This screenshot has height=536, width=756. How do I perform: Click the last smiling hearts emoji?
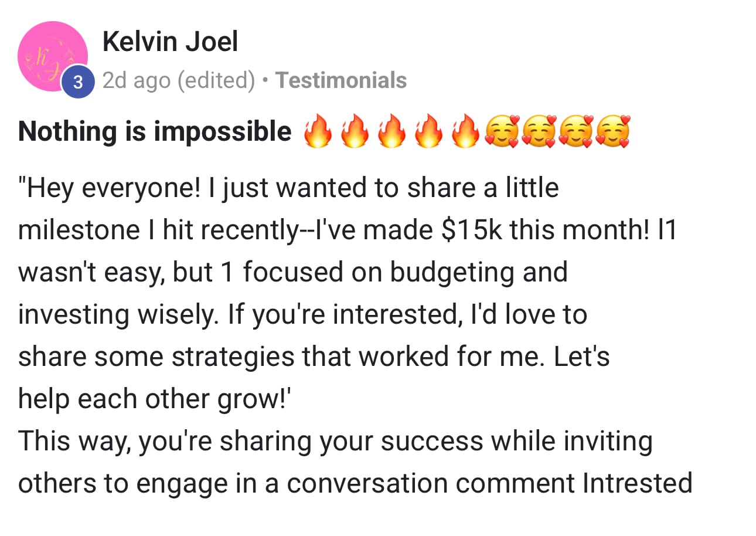coord(612,132)
